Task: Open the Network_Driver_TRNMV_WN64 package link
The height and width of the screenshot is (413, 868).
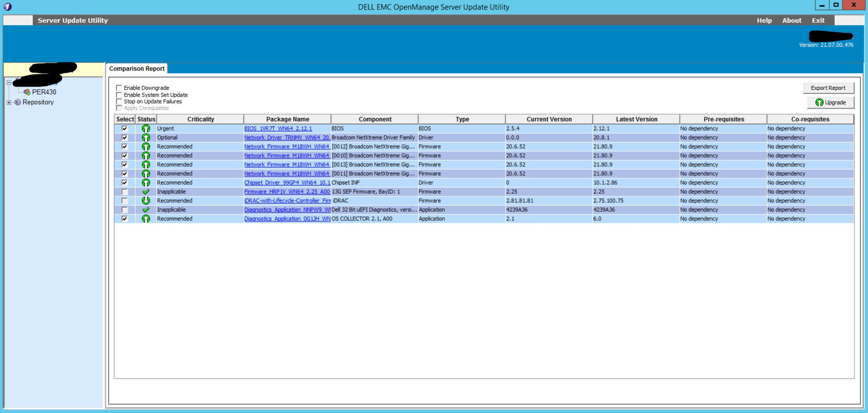Action: click(x=287, y=138)
